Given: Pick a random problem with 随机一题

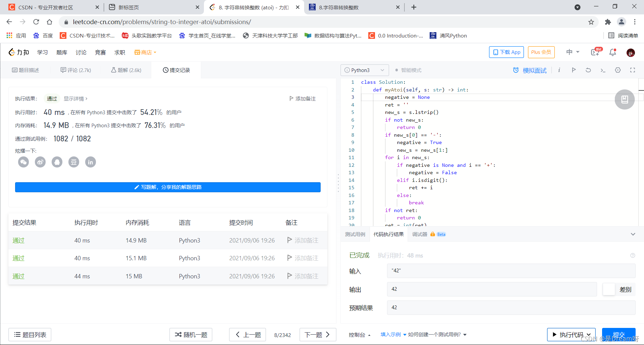Looking at the screenshot, I should click(191, 335).
